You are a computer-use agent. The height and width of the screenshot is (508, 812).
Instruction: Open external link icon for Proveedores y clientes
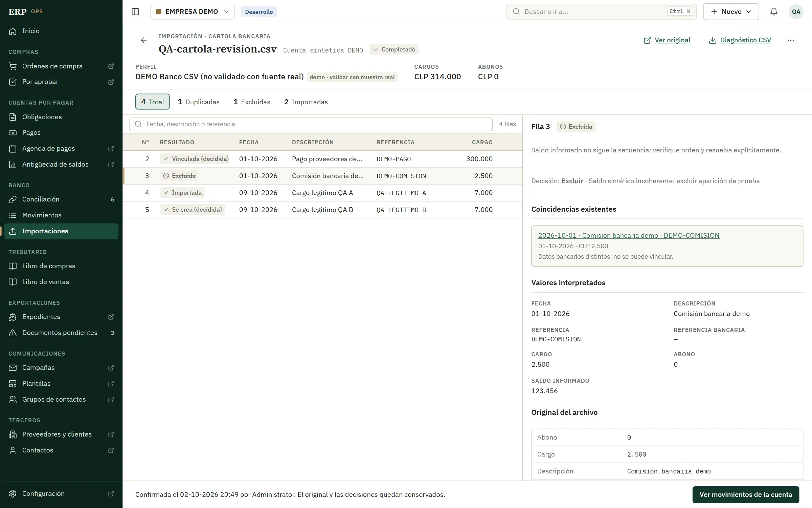111,435
